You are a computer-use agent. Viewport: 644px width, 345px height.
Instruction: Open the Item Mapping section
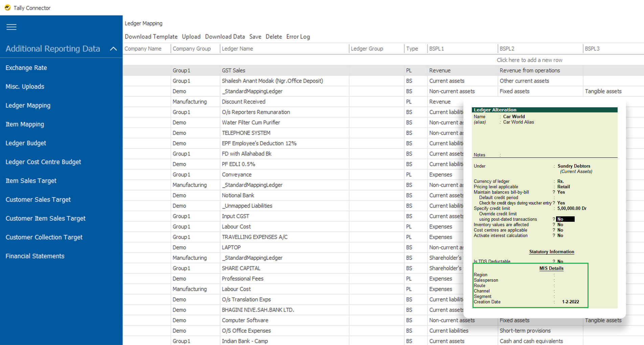tap(25, 124)
